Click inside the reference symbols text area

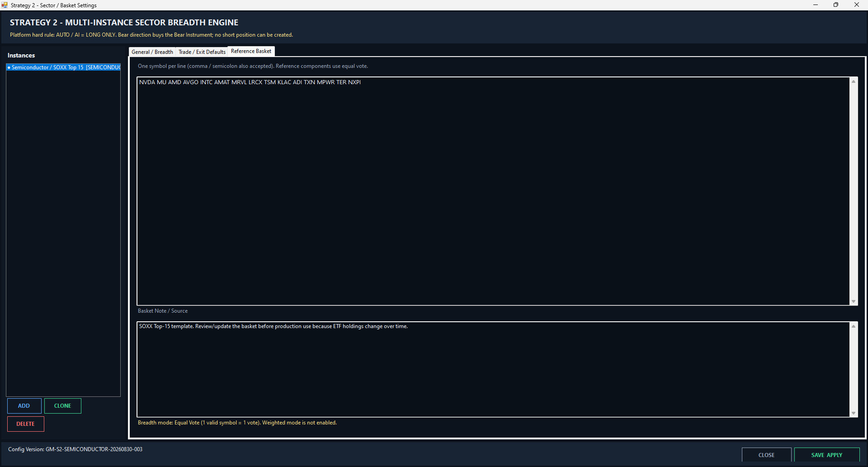click(493, 191)
